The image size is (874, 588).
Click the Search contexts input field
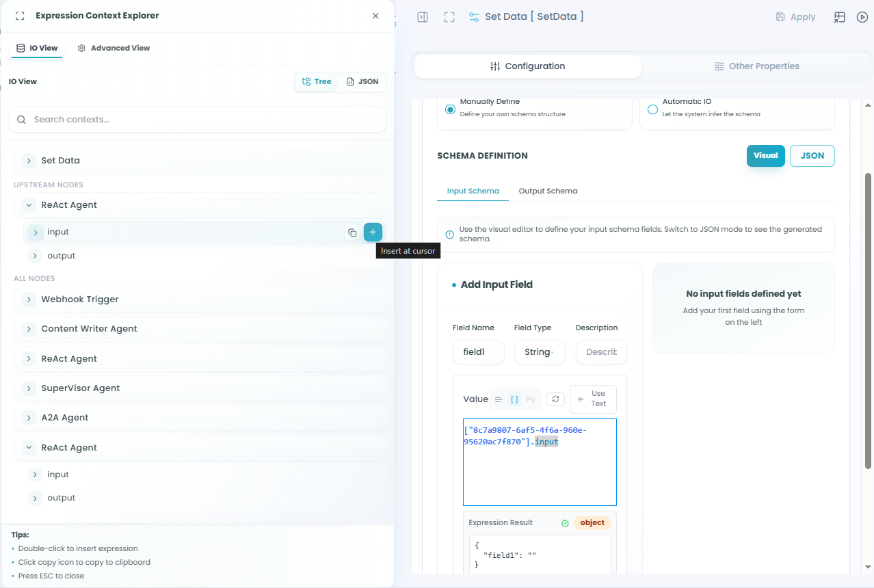point(198,120)
